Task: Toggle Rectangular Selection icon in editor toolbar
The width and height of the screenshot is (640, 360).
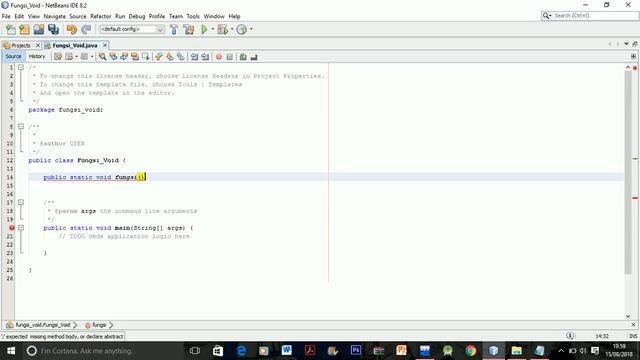Action: (145, 57)
